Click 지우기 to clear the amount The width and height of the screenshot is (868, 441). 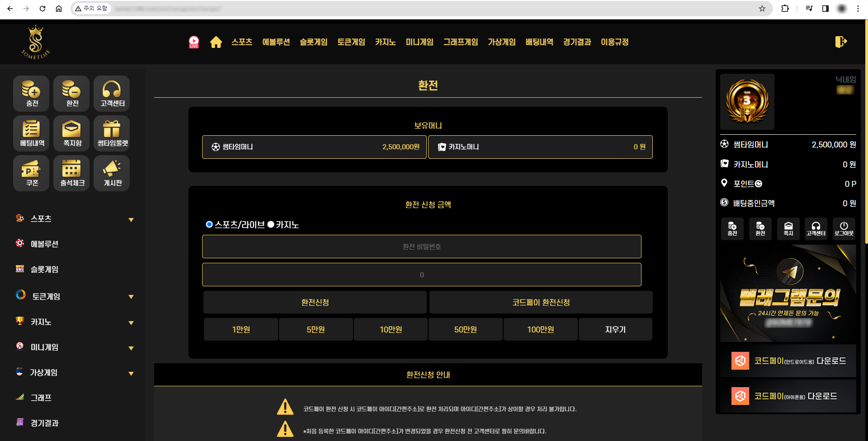[x=615, y=329]
